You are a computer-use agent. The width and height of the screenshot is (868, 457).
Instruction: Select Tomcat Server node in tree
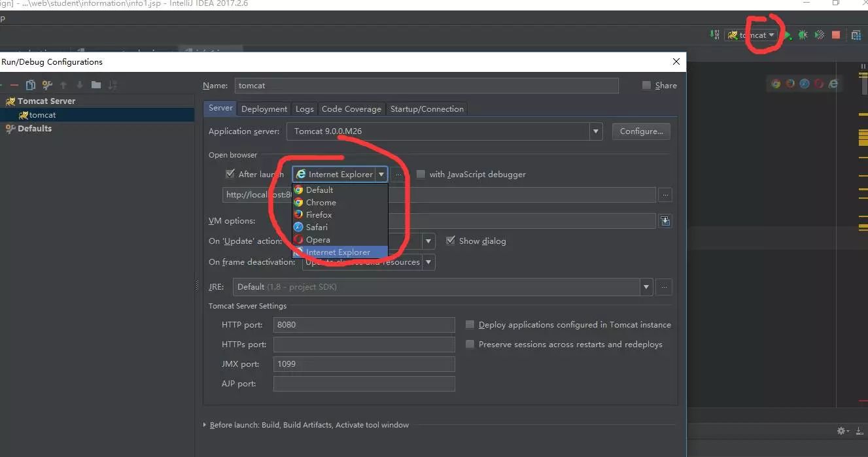click(x=46, y=101)
